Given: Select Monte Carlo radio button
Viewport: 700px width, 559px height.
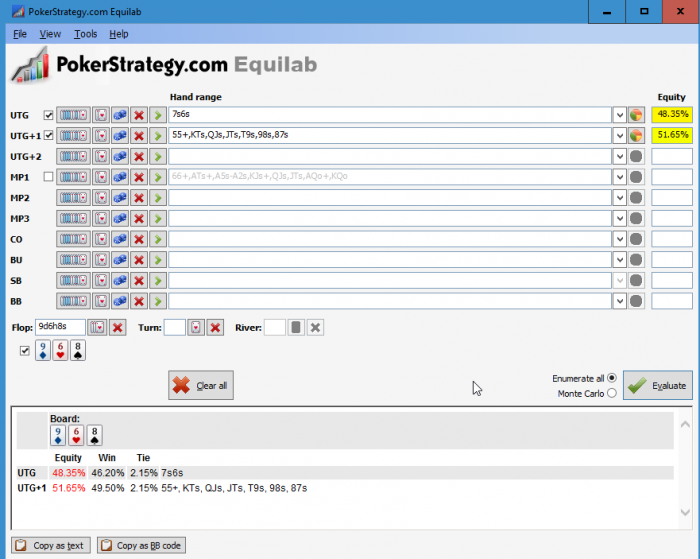Looking at the screenshot, I should tap(612, 393).
